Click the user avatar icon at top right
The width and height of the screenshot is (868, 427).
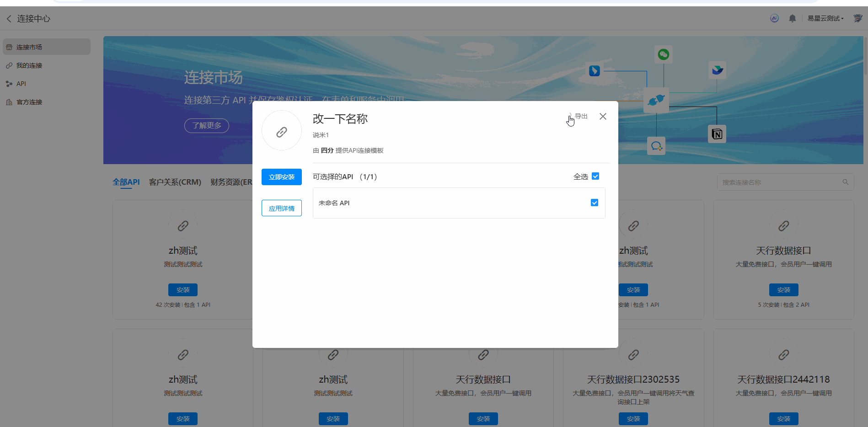[x=857, y=18]
